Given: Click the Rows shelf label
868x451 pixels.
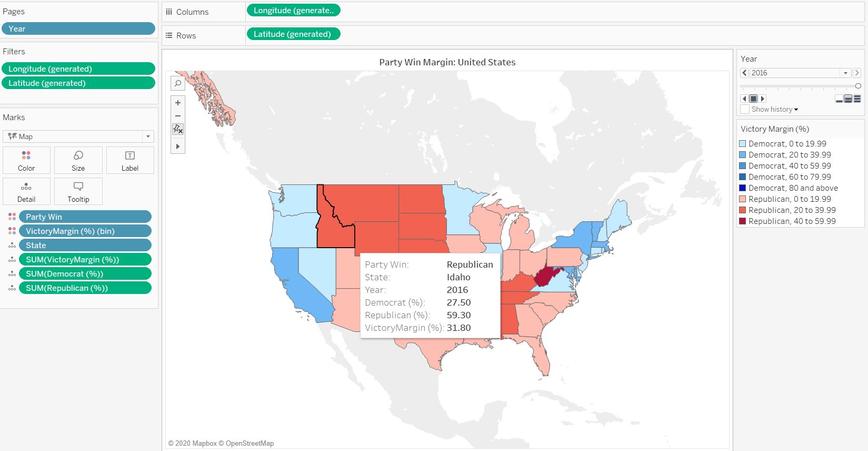Looking at the screenshot, I should [187, 35].
